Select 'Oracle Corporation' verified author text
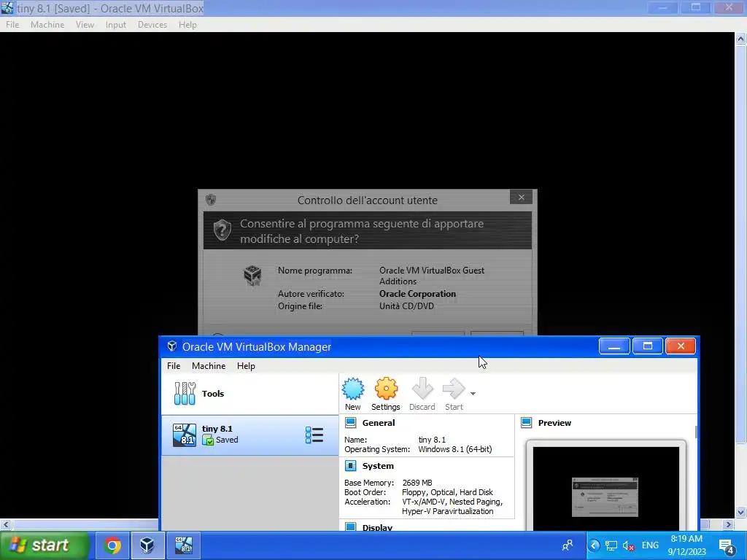The image size is (747, 560). [x=417, y=294]
